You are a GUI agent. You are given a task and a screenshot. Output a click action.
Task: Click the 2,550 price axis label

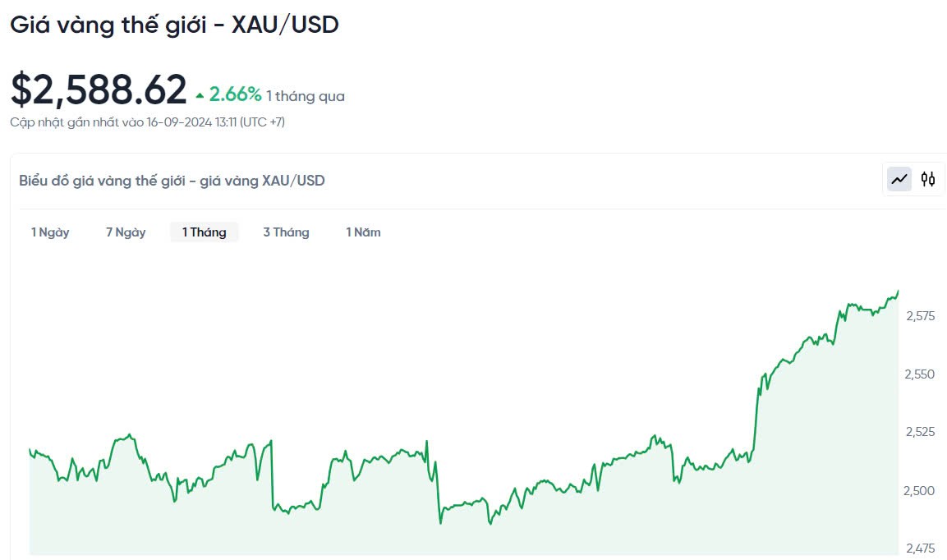pos(920,374)
